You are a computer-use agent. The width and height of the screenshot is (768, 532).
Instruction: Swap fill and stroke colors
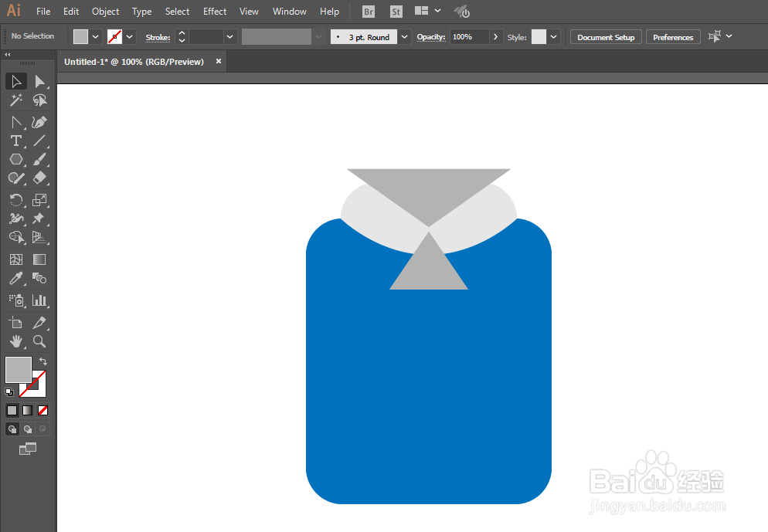(43, 361)
